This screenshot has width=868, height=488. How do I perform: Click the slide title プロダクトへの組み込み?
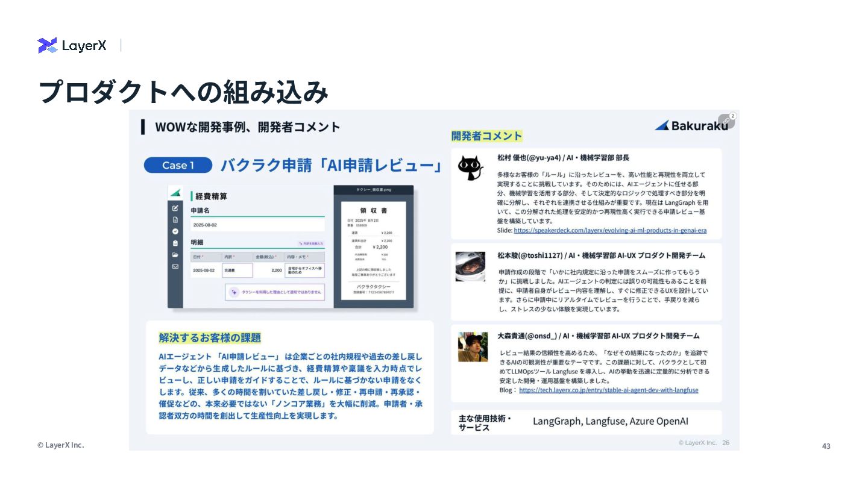[183, 92]
